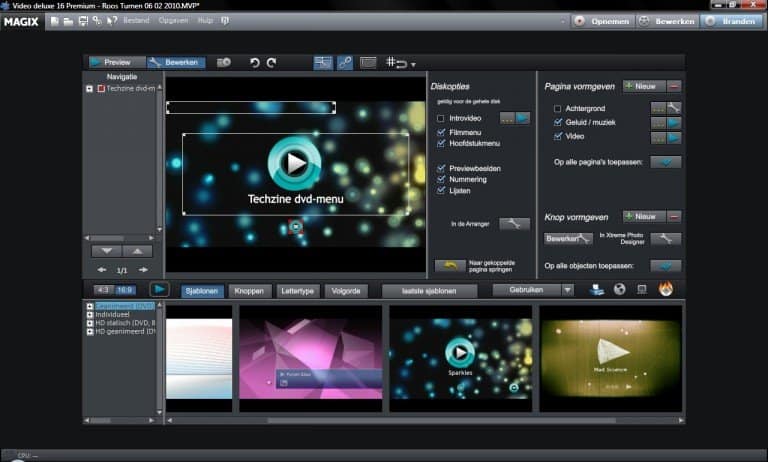The height and width of the screenshot is (462, 768).
Task: Click the new project icon in the MAGIX toolbar
Action: [x=54, y=21]
